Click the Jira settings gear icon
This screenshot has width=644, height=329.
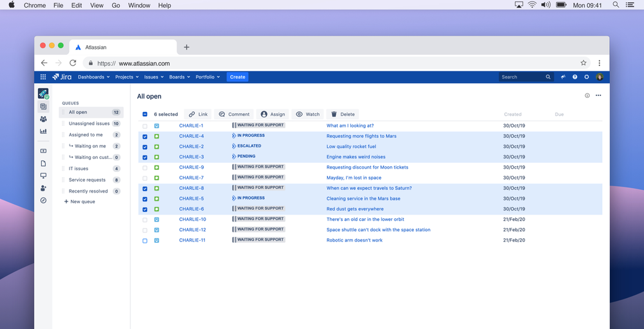587,77
